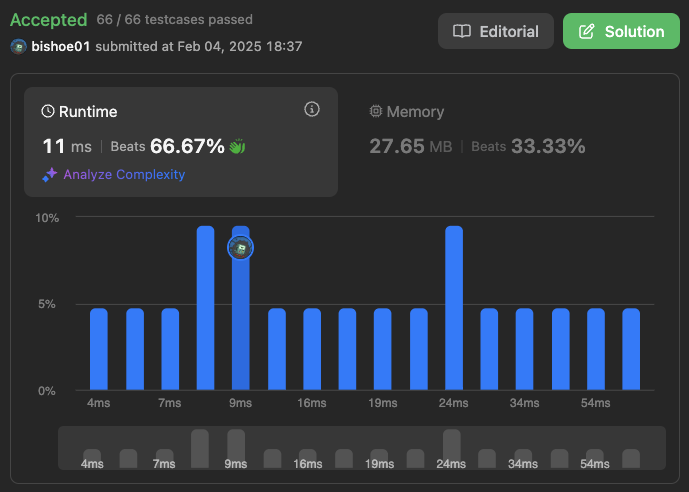This screenshot has width=689, height=492.
Task: Open the Solution editor button
Action: pos(621,31)
